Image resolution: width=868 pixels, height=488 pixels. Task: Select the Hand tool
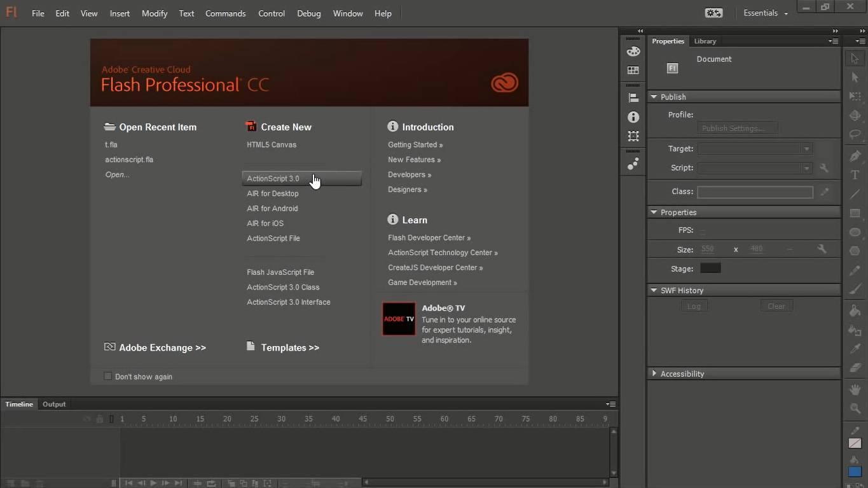[855, 389]
